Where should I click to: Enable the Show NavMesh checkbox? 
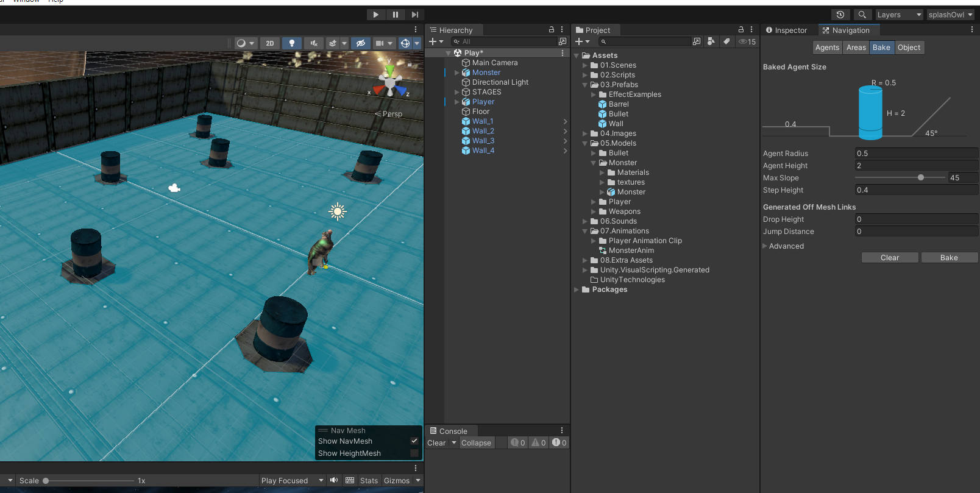(414, 441)
